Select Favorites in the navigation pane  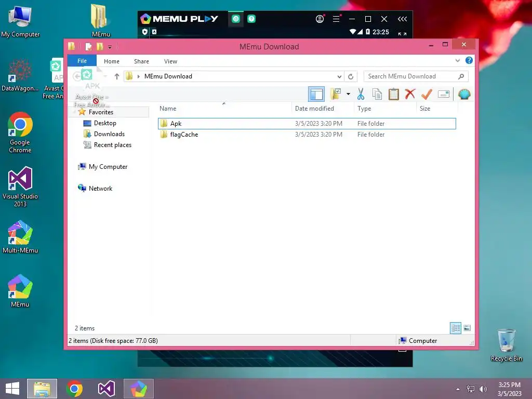[x=101, y=112]
